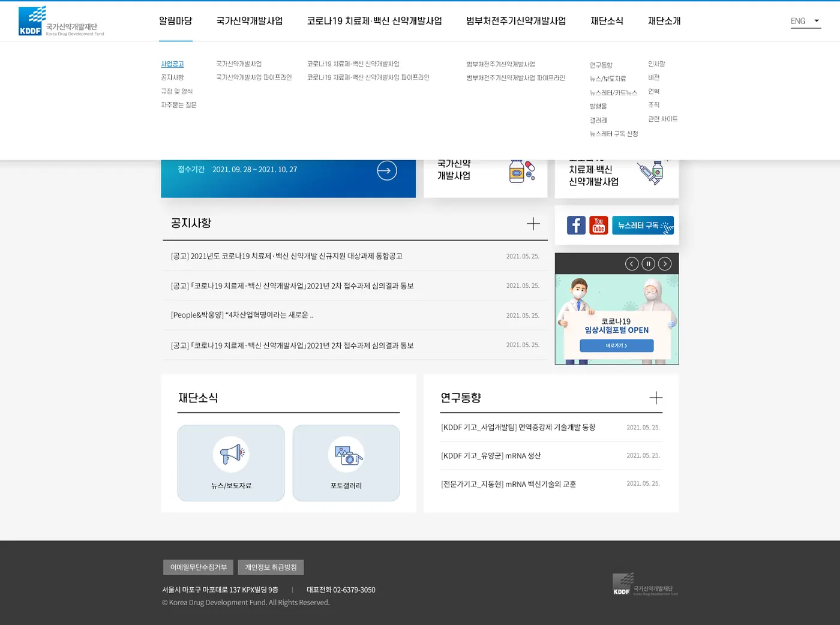
Task: Select 뉴스레터 구독 신청 submenu link
Action: tap(614, 134)
